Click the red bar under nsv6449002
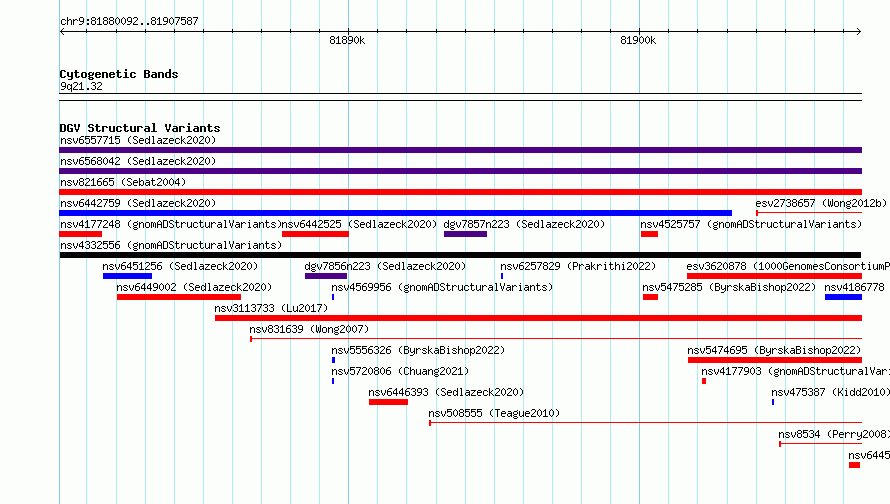The width and height of the screenshot is (890, 504). point(179,297)
